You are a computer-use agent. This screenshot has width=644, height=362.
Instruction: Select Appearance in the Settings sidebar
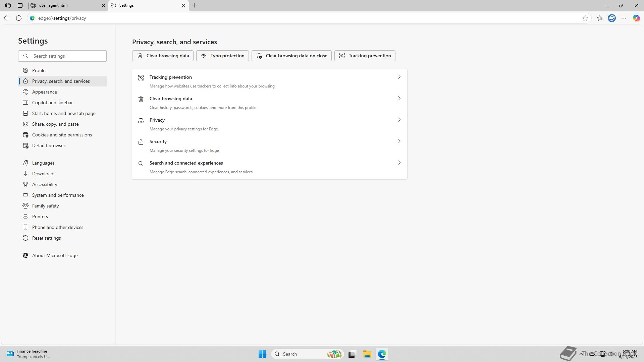tap(45, 92)
